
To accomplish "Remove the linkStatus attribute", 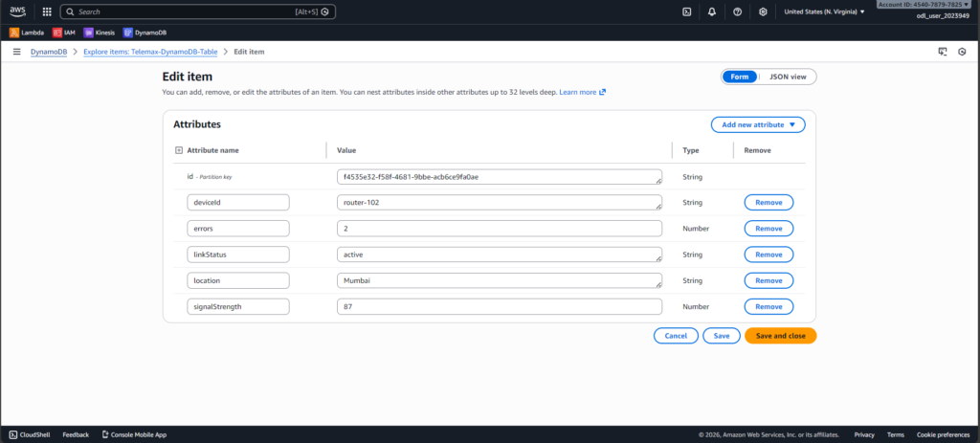I will point(768,255).
